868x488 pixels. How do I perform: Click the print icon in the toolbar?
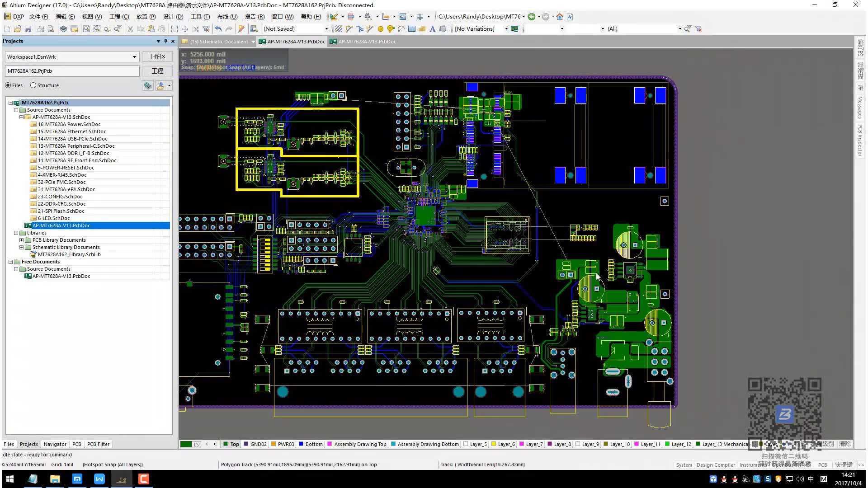[41, 29]
